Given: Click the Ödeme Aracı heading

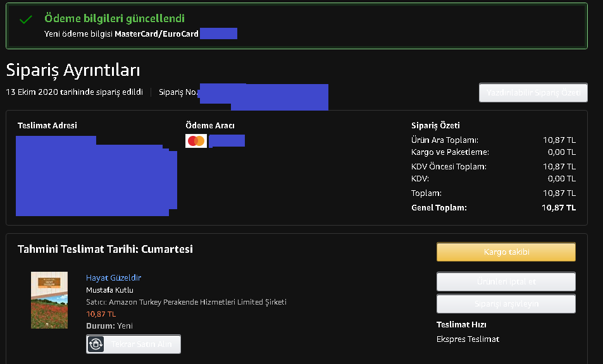Looking at the screenshot, I should 210,126.
